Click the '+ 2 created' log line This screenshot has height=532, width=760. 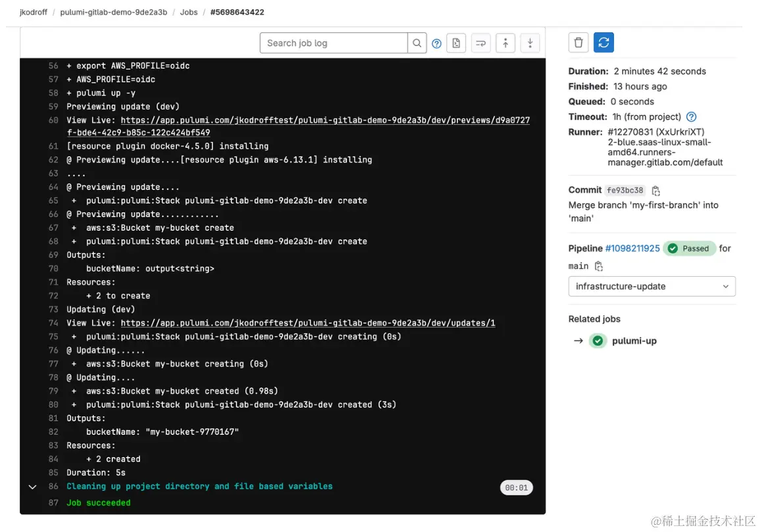click(x=114, y=459)
